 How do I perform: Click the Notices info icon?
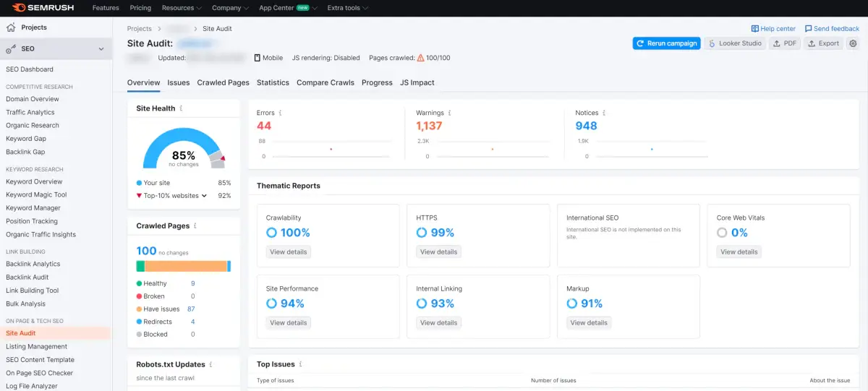click(604, 113)
